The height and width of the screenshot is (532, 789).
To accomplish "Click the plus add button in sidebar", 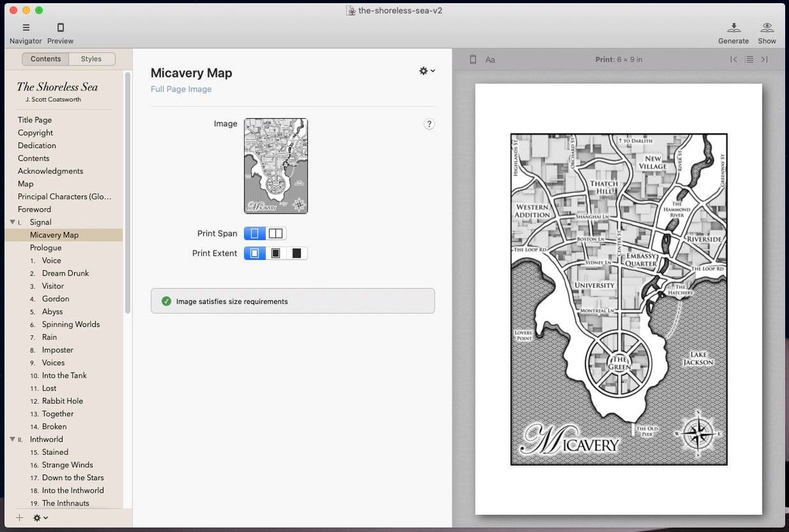I will coord(20,518).
